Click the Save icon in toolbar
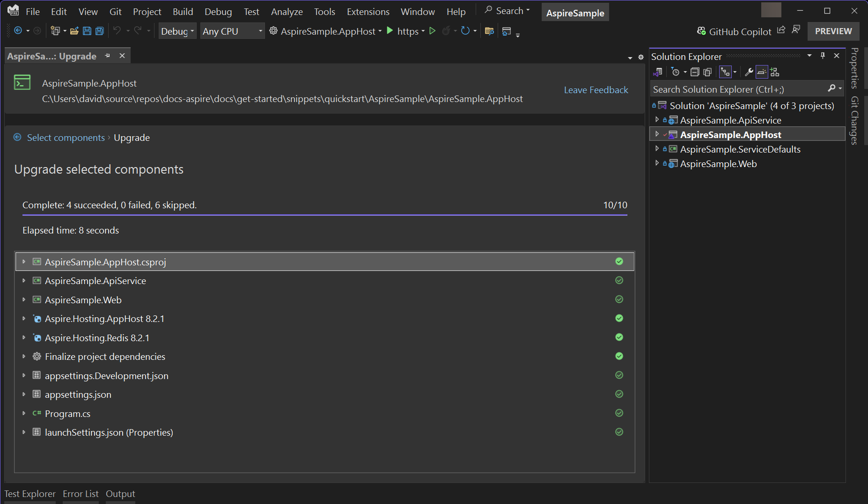This screenshot has height=504, width=868. [x=87, y=31]
